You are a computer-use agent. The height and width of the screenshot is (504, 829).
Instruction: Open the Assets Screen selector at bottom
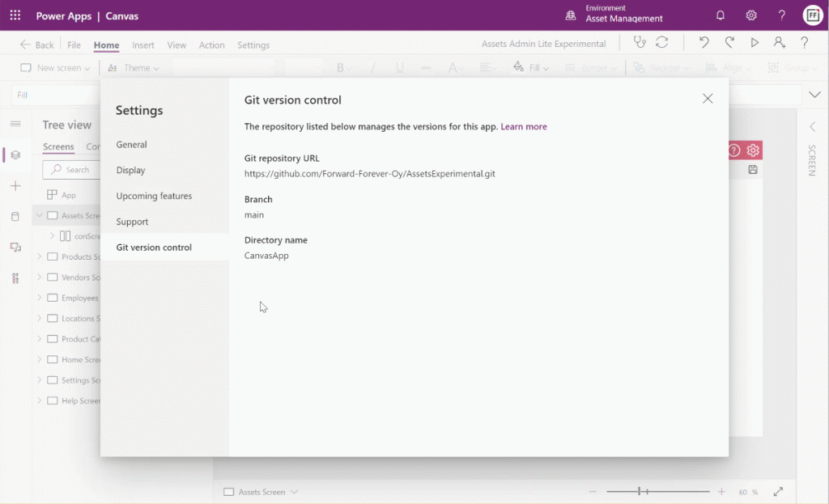point(260,491)
